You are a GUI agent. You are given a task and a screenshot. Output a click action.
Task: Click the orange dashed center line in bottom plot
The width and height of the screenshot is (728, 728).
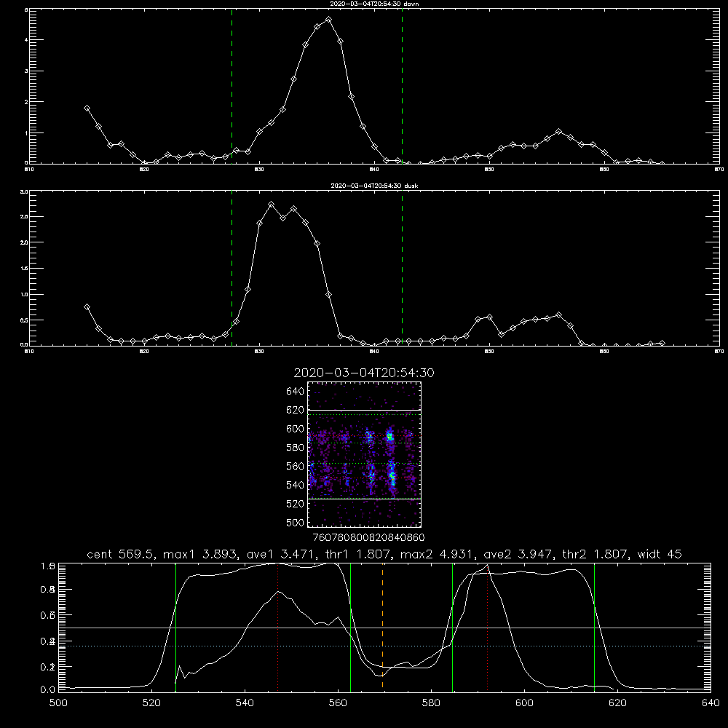pyautogui.click(x=383, y=626)
